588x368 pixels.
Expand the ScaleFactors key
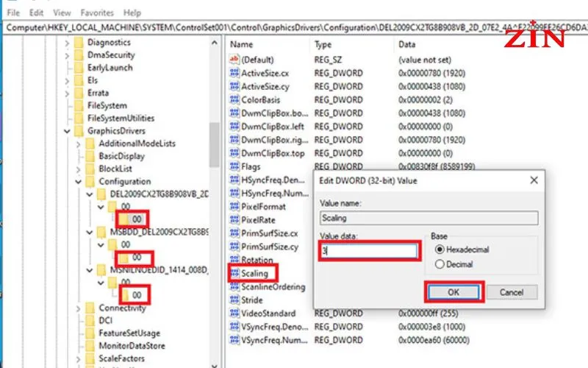pos(79,359)
